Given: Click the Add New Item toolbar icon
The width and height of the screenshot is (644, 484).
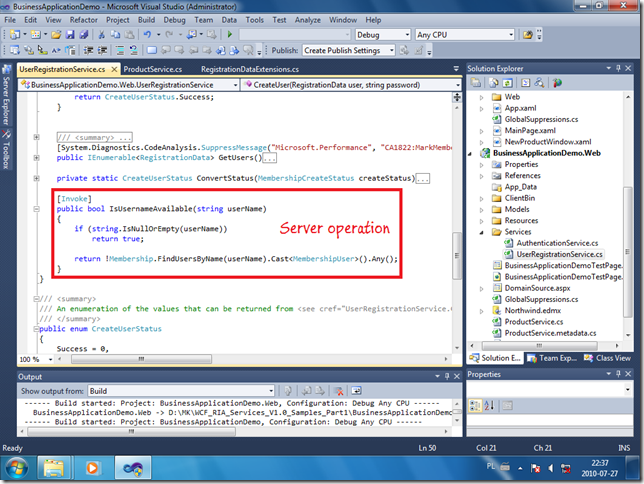Looking at the screenshot, I should point(36,35).
